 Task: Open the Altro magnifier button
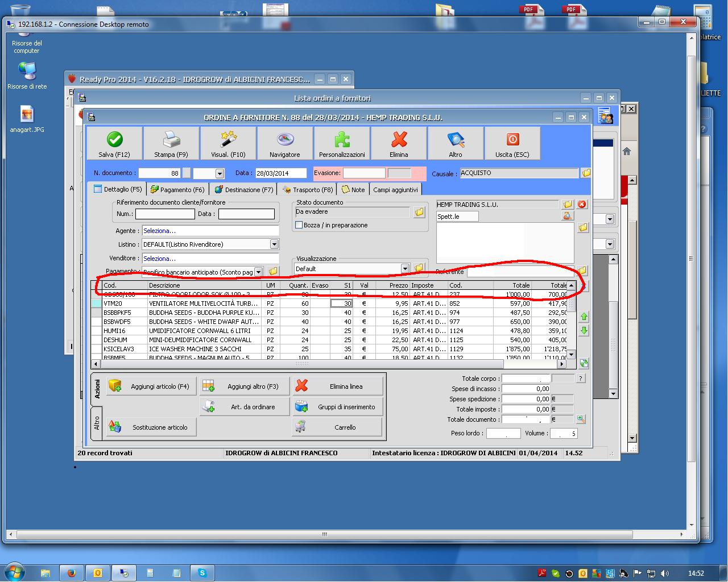[x=456, y=143]
